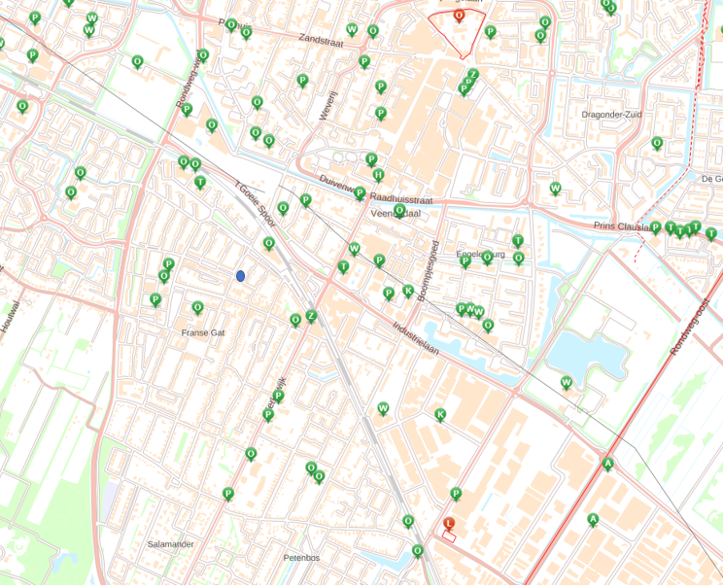This screenshot has width=723, height=588.
Task: Click the blue dot marker
Action: 240,276
